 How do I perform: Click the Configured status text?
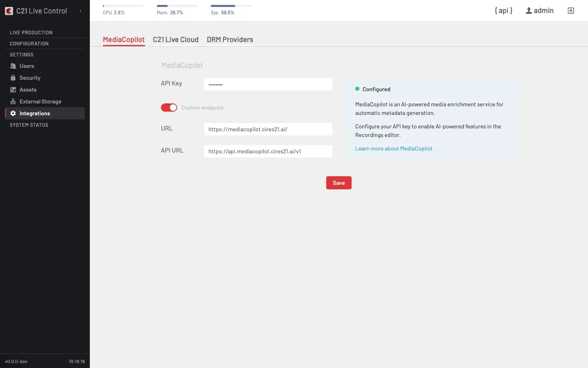point(376,89)
